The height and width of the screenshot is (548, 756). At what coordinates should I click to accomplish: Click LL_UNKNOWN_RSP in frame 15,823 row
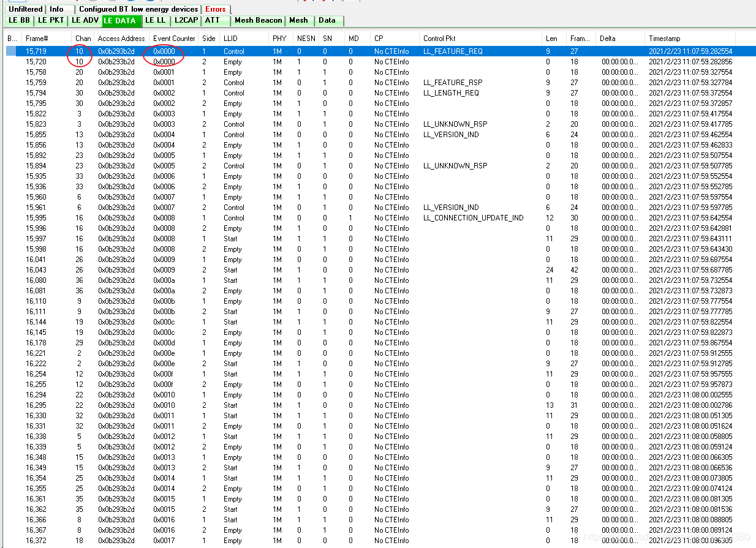(455, 124)
